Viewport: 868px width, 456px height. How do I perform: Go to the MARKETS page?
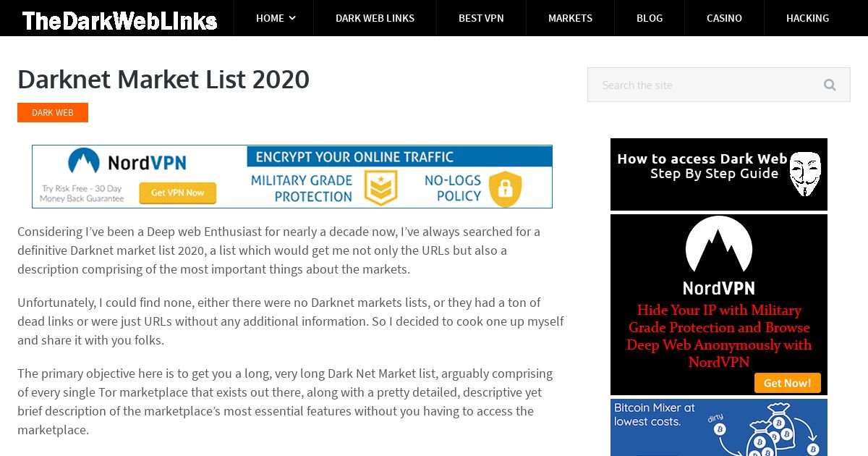click(x=570, y=18)
